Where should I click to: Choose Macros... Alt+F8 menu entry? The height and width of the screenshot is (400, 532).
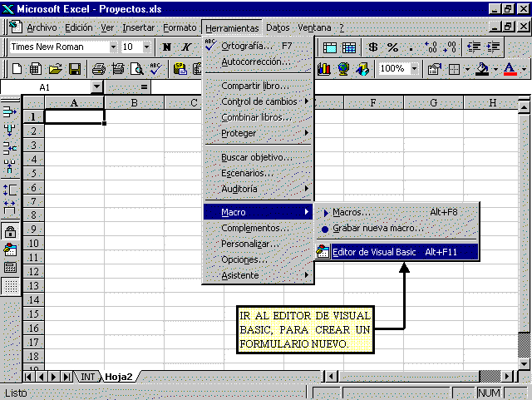[x=397, y=213]
